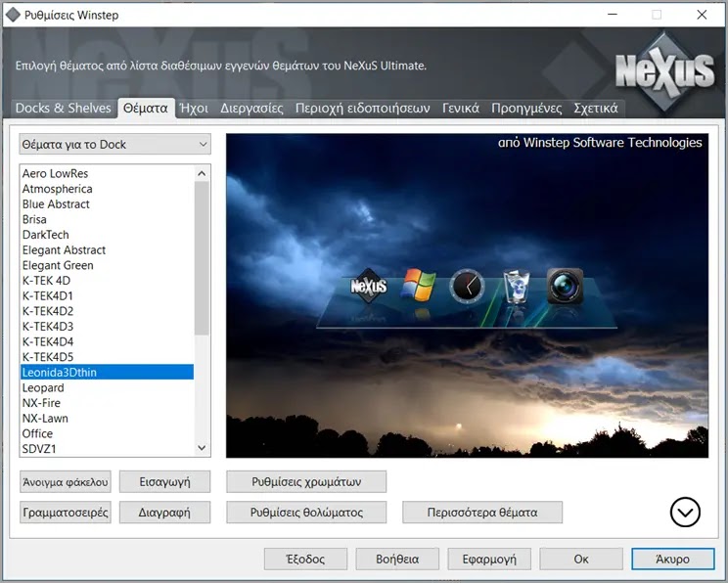Switch to the Διεργασίες tab
The image size is (728, 583).
(x=251, y=109)
